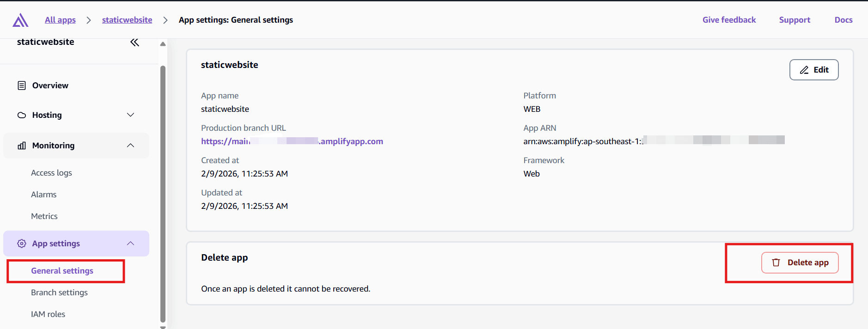
Task: Select Branch settings menu item
Action: coord(59,292)
